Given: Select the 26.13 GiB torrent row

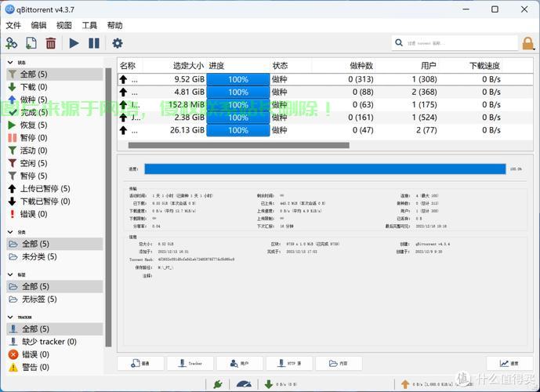Looking at the screenshot, I should point(325,130).
